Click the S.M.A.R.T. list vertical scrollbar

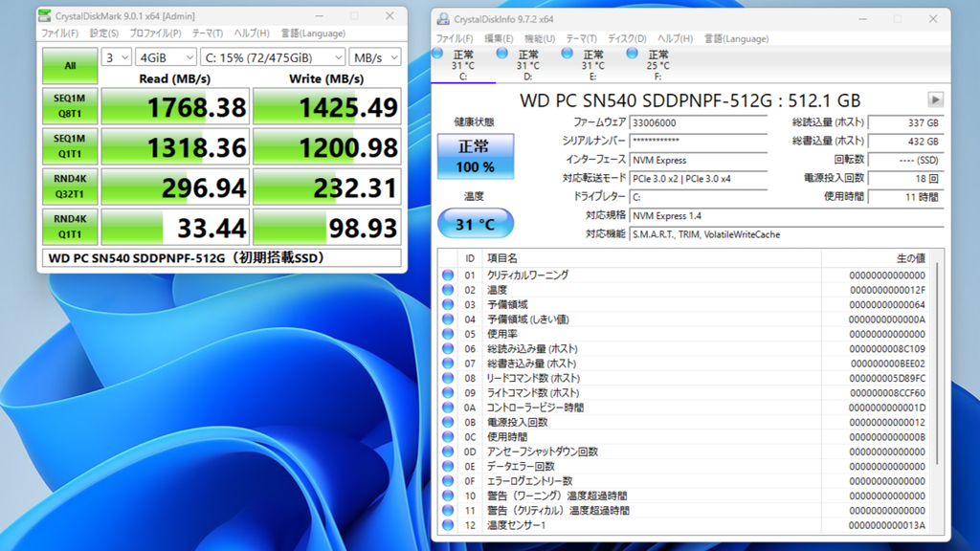(938, 392)
